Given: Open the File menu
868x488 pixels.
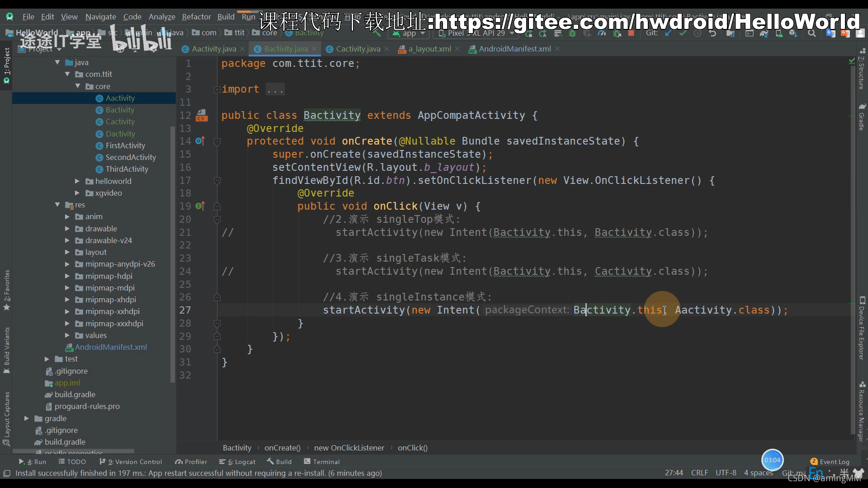Looking at the screenshot, I should click(28, 17).
